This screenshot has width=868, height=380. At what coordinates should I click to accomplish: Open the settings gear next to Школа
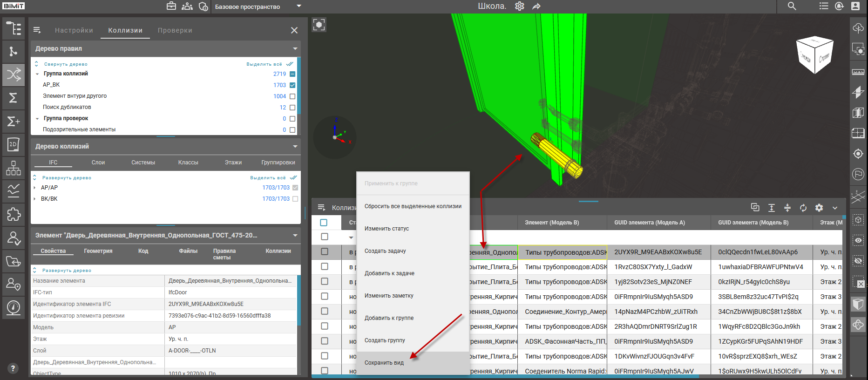click(520, 6)
